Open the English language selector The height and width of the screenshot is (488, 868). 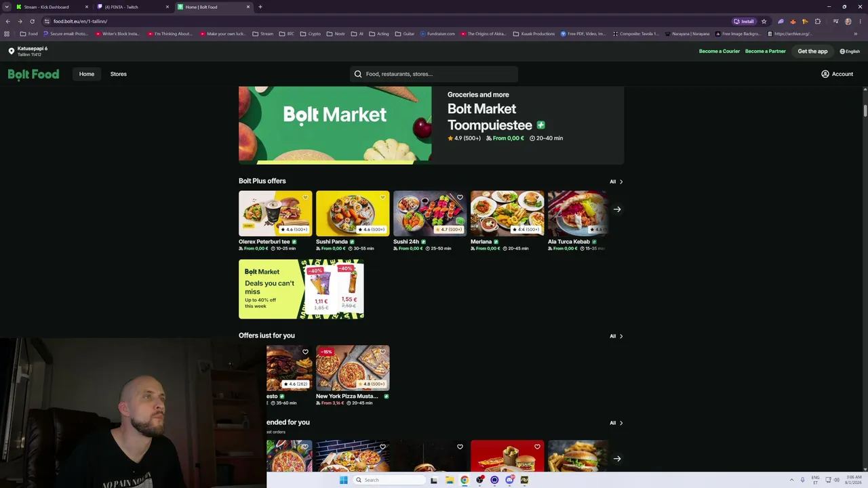point(850,52)
